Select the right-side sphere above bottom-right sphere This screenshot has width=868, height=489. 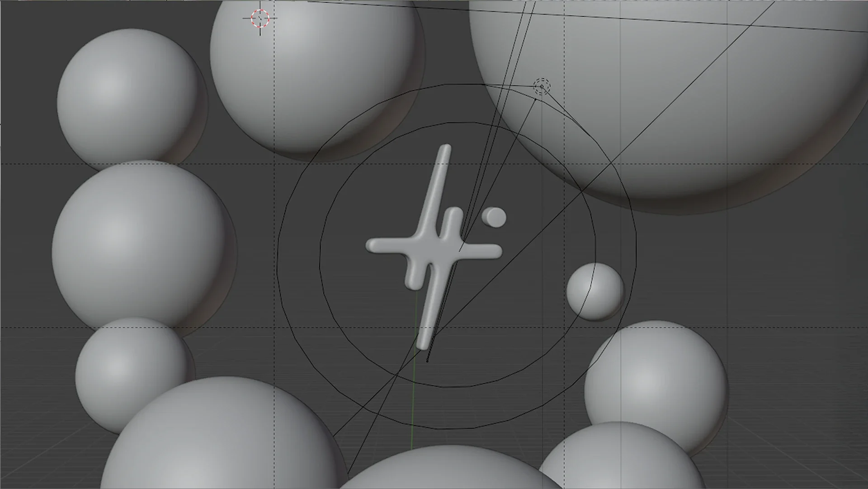(656, 380)
